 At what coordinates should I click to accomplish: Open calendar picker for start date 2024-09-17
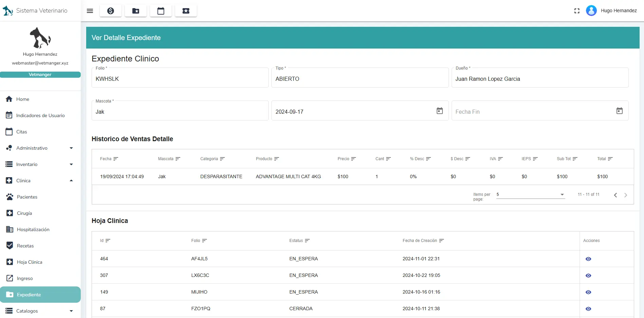(x=440, y=111)
